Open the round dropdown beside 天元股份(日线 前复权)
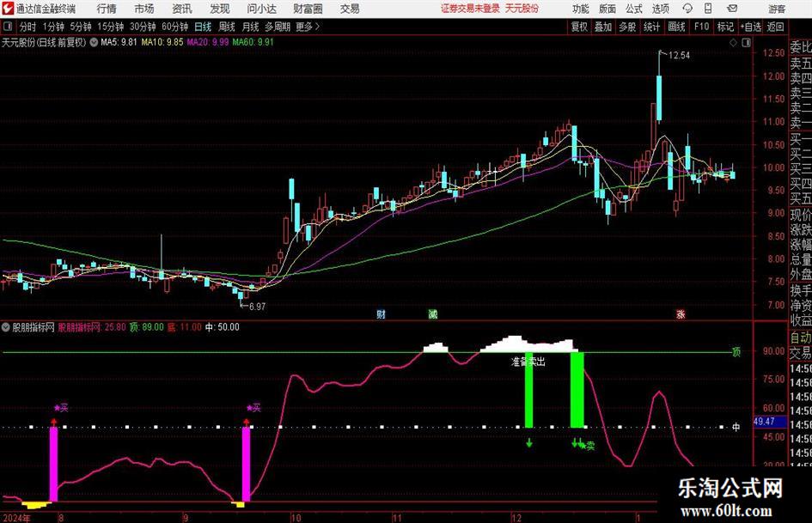 [x=94, y=42]
